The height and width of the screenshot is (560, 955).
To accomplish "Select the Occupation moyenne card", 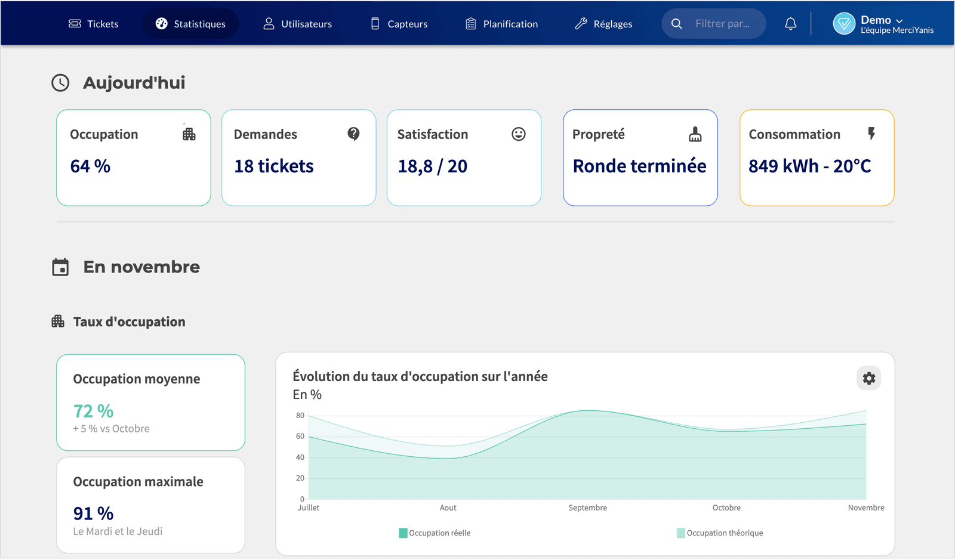I will tap(151, 403).
